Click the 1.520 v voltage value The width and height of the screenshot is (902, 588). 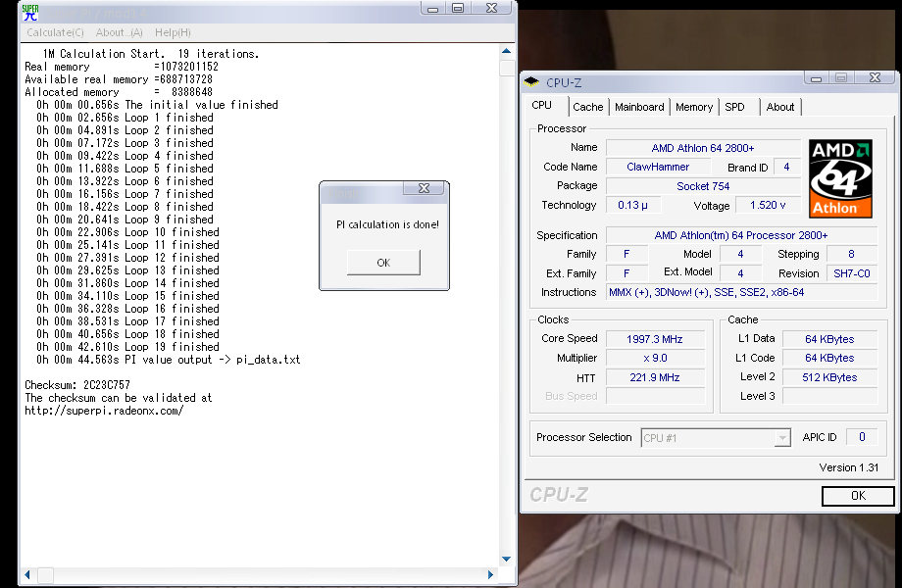768,205
